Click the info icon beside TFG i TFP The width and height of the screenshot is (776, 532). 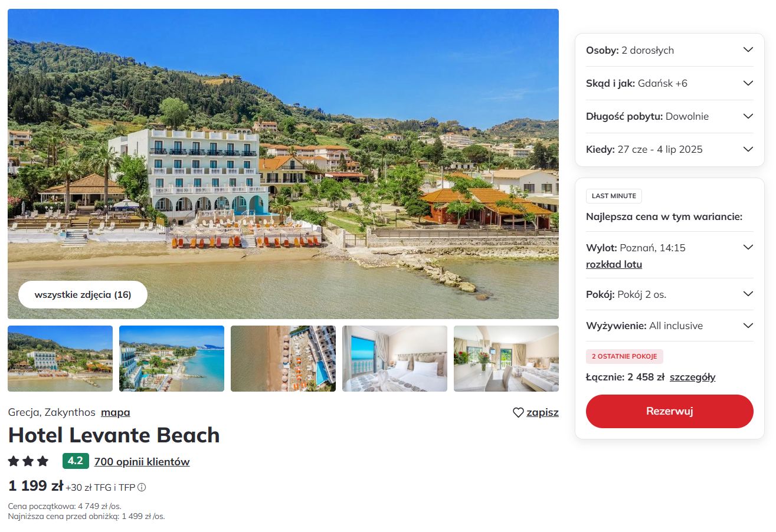[142, 488]
